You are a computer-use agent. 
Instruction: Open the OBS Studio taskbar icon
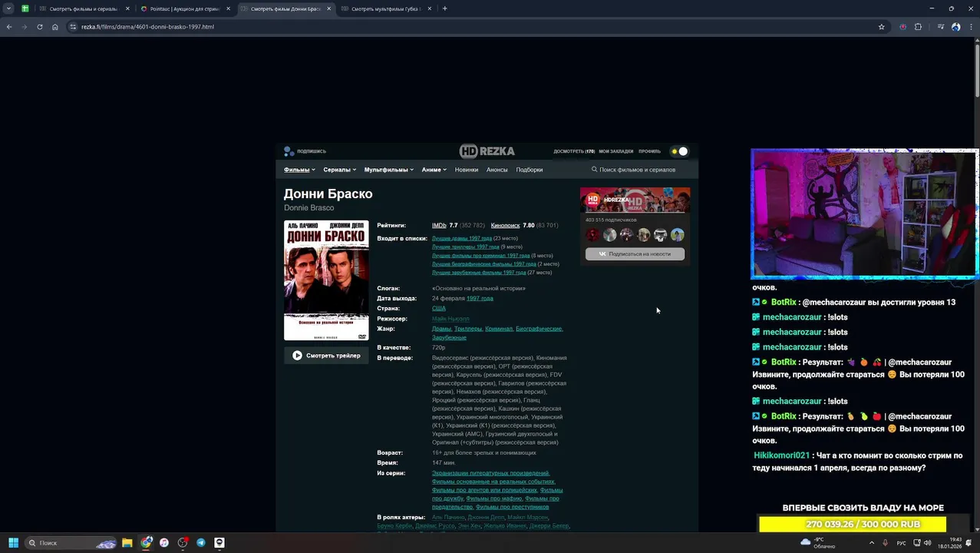pos(183,542)
